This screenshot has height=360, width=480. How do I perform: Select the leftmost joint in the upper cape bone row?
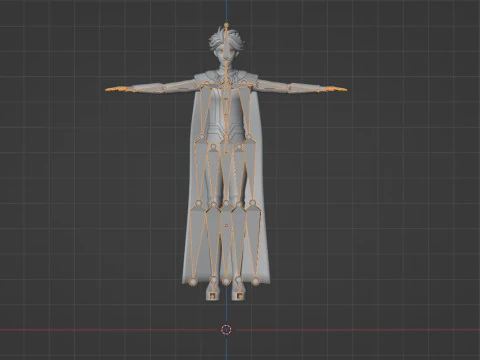point(202,136)
